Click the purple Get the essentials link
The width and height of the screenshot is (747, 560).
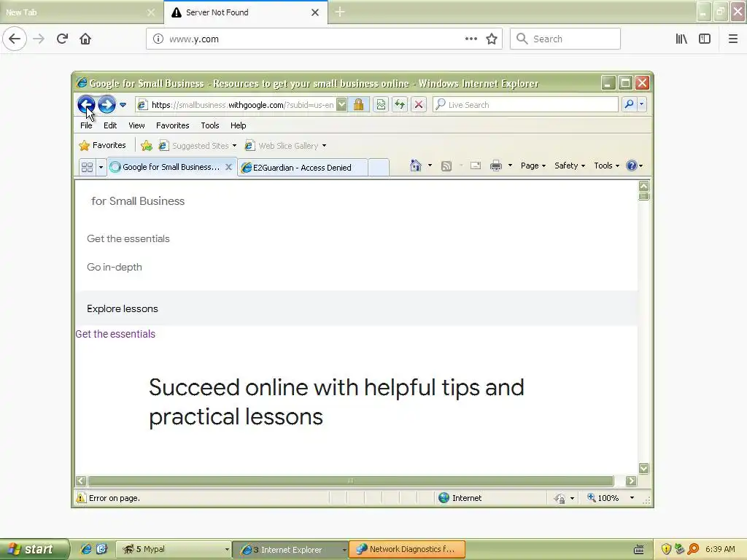coord(115,334)
